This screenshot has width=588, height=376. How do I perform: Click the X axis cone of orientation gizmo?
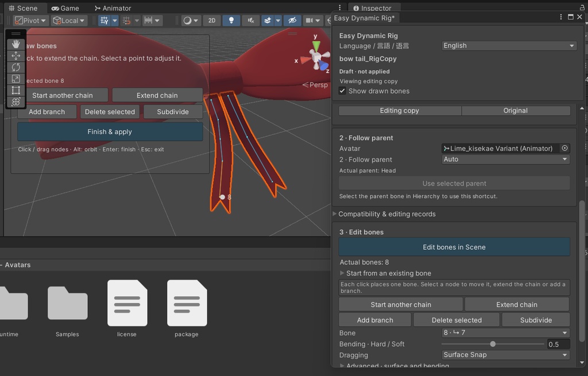pyautogui.click(x=305, y=60)
